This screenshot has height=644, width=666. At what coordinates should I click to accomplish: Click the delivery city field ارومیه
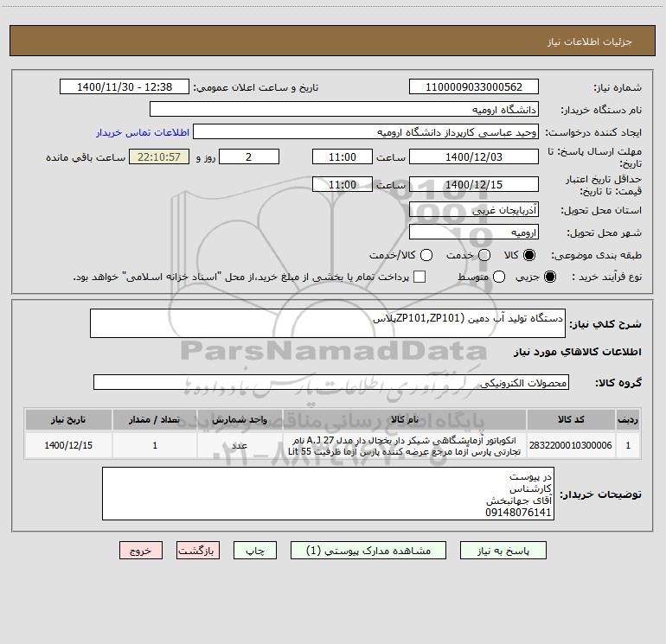pyautogui.click(x=474, y=232)
